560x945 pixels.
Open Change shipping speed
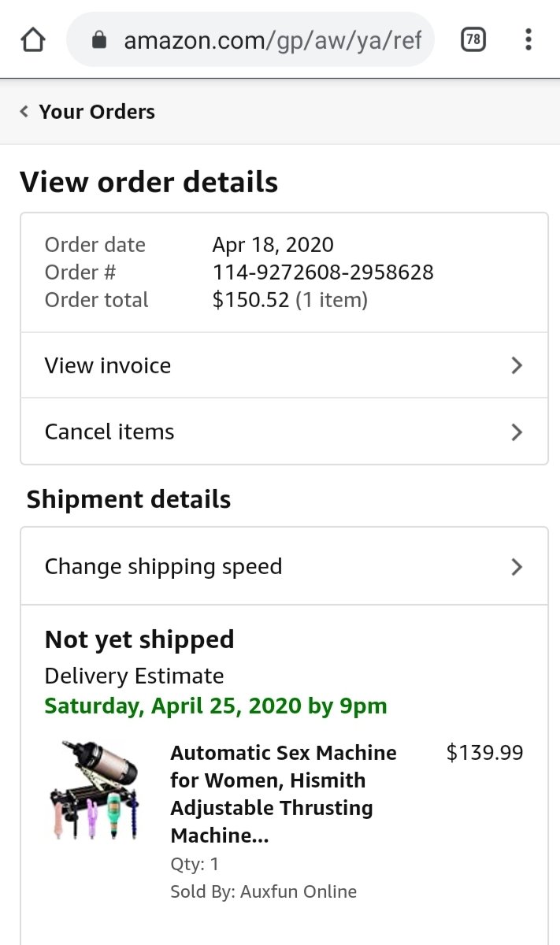pos(163,566)
